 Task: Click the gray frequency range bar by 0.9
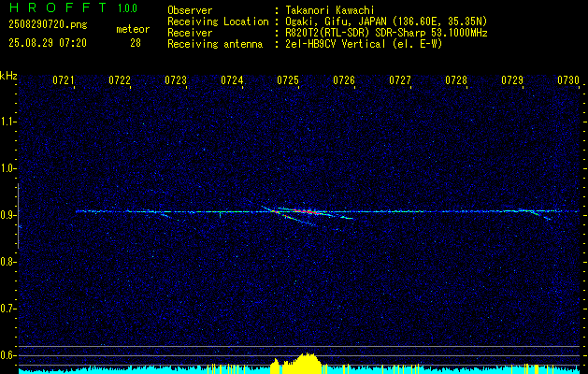pos(18,216)
